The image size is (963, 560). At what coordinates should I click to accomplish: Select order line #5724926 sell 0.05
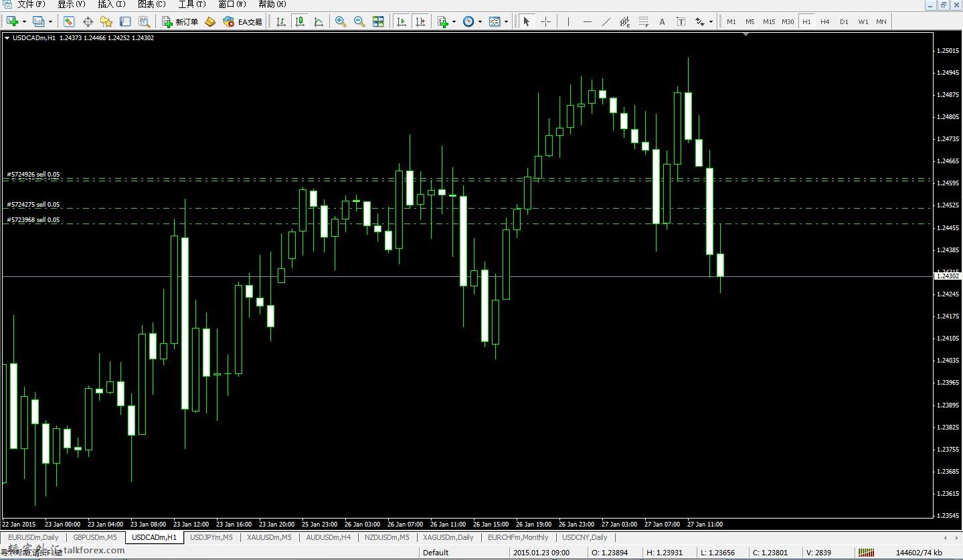[x=33, y=175]
